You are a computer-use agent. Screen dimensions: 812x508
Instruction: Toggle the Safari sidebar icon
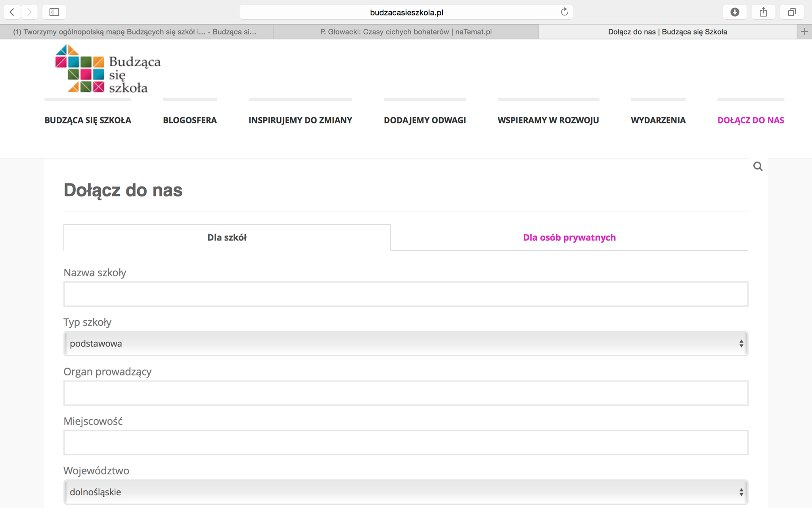point(54,12)
